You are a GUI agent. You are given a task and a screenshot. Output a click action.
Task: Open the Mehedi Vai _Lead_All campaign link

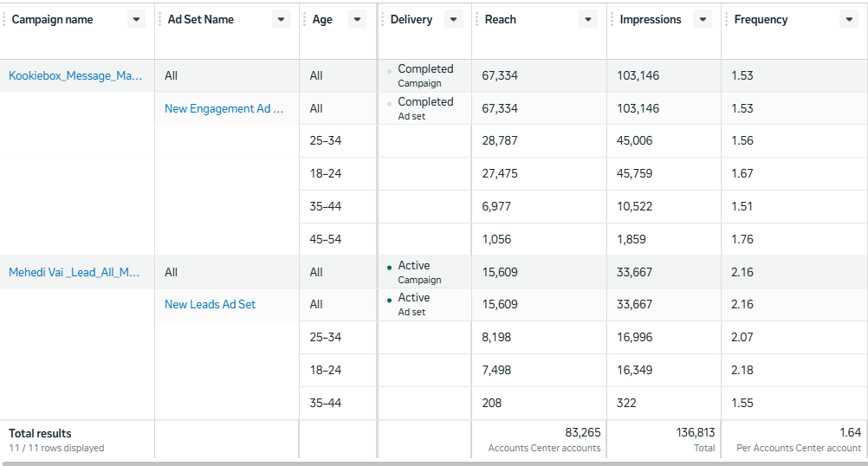[74, 273]
